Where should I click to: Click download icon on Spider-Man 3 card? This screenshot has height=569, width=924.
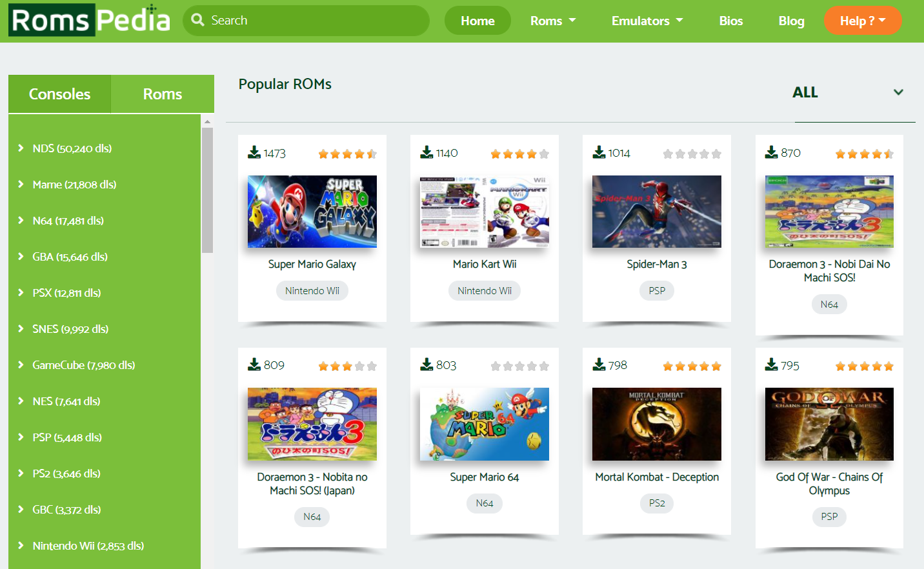click(599, 152)
